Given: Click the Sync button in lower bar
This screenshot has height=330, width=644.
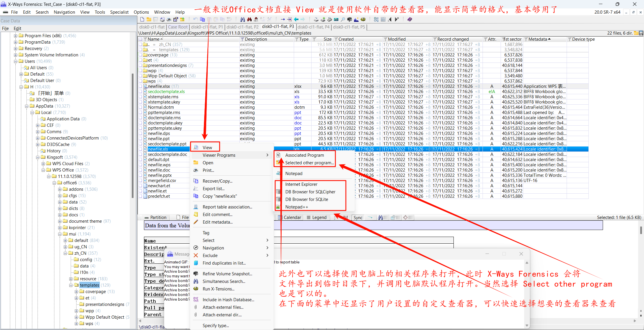Looking at the screenshot, I should [x=358, y=217].
